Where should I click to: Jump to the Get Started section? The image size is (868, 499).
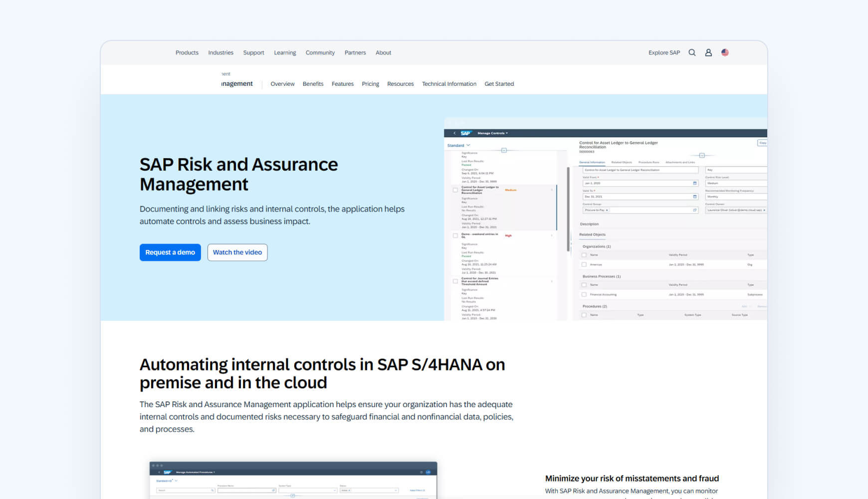(499, 84)
